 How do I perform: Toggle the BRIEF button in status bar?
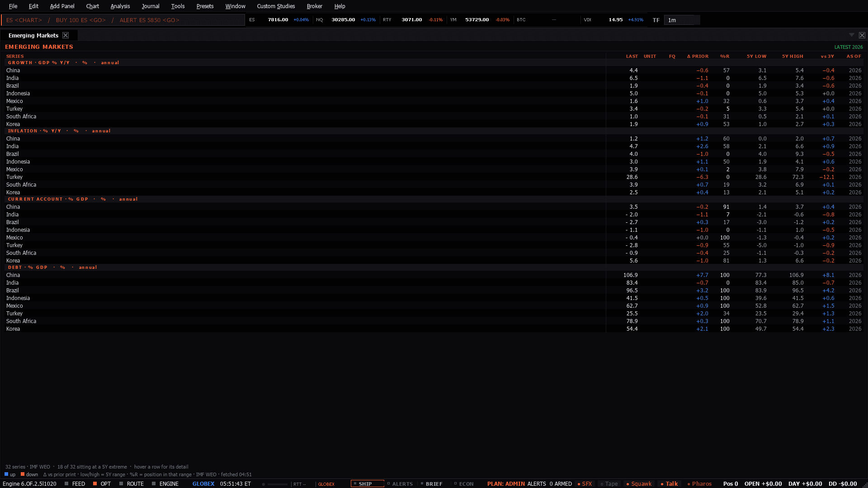pyautogui.click(x=431, y=483)
